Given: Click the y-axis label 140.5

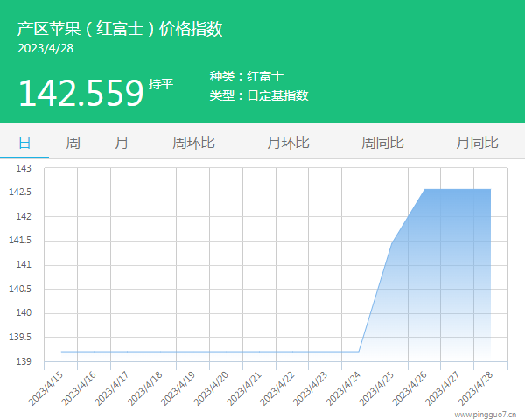Looking at the screenshot, I should pyautogui.click(x=20, y=289).
